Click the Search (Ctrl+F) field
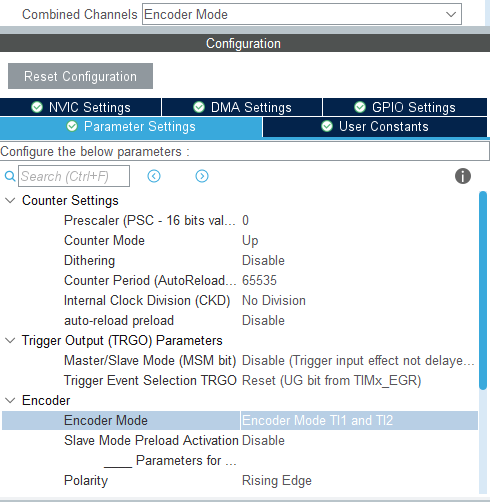The height and width of the screenshot is (502, 490). [74, 176]
